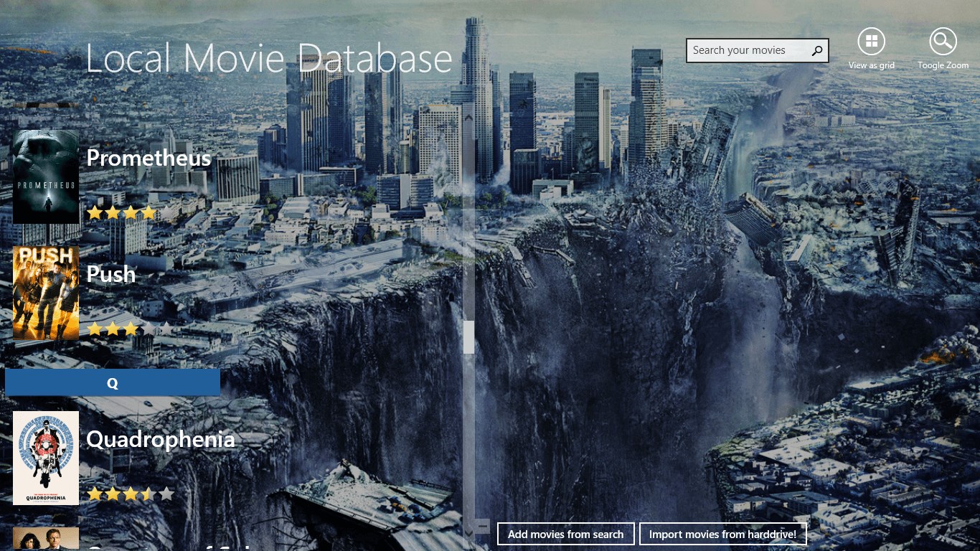
Task: Click the vertical scrollbar thumb
Action: click(468, 337)
